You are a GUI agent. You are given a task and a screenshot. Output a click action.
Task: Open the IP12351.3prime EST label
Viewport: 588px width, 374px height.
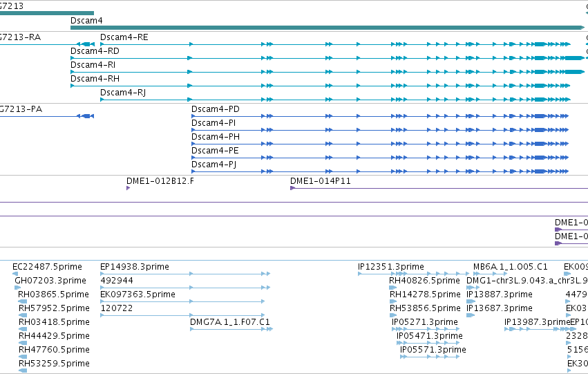tap(391, 267)
